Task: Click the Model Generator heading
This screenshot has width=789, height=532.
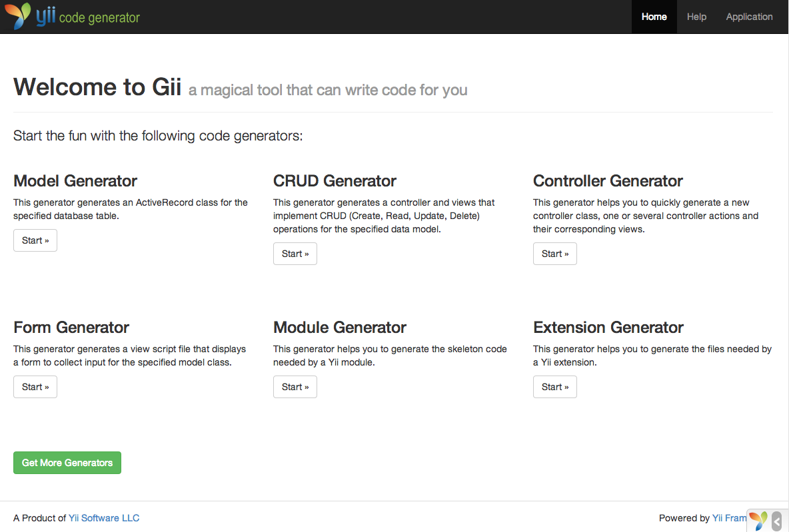Action: (x=75, y=181)
